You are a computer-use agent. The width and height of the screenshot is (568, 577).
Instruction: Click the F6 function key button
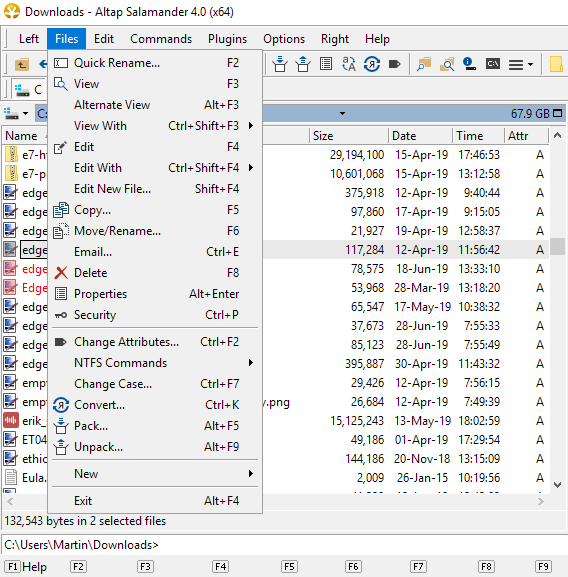(353, 567)
